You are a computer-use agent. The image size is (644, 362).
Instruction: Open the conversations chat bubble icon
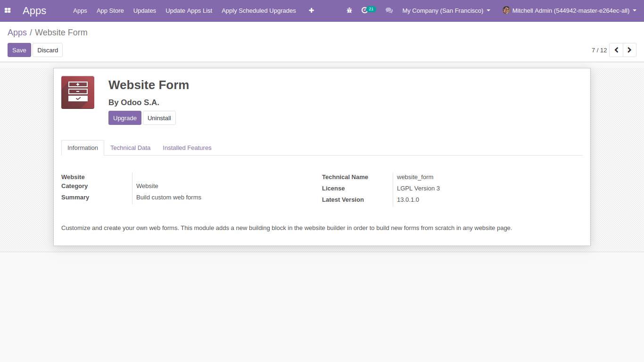coord(389,10)
